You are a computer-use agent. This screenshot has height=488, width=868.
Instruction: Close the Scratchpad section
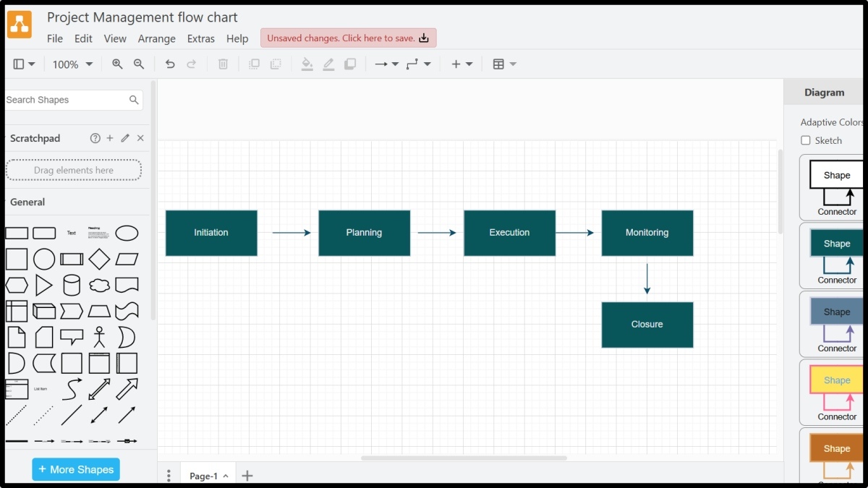140,138
